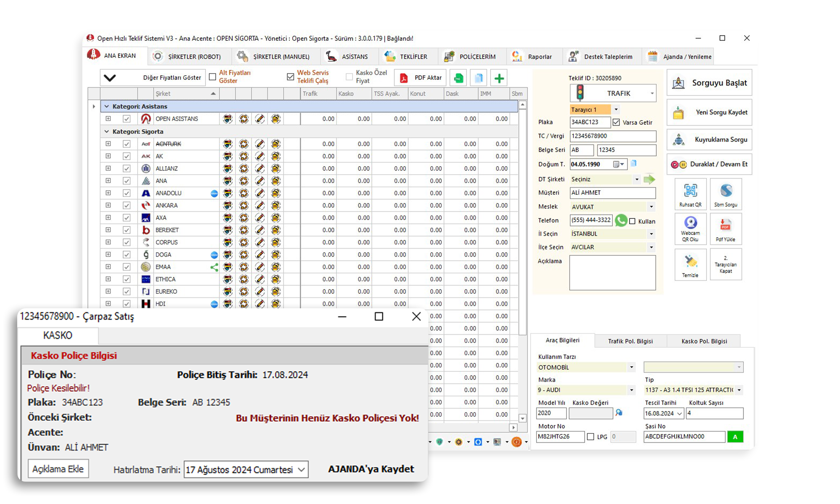Click Kuyruklama Sorgu button

tap(709, 139)
